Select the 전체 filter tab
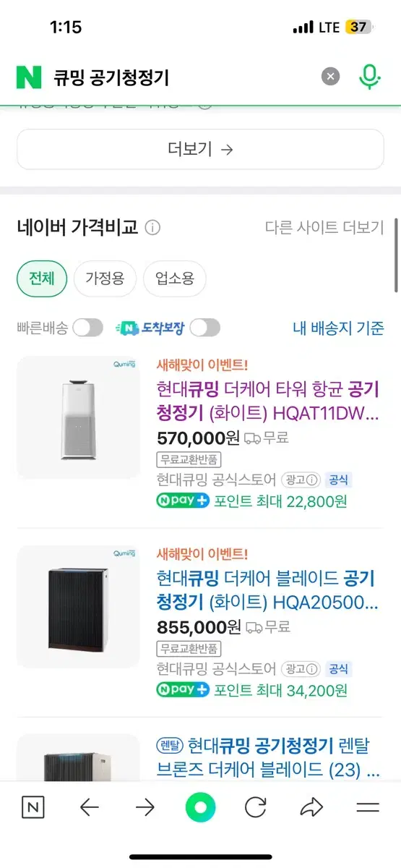 42,278
